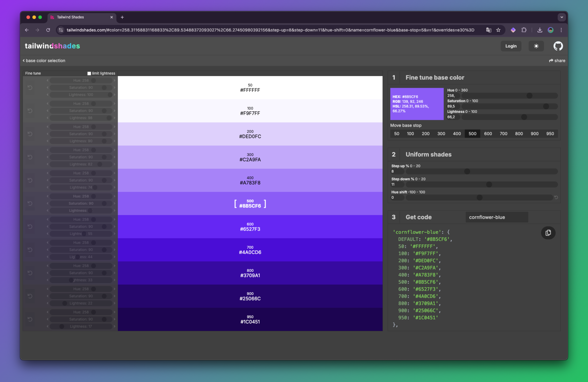Move base stop to 50
This screenshot has width=588, height=382.
(x=396, y=134)
